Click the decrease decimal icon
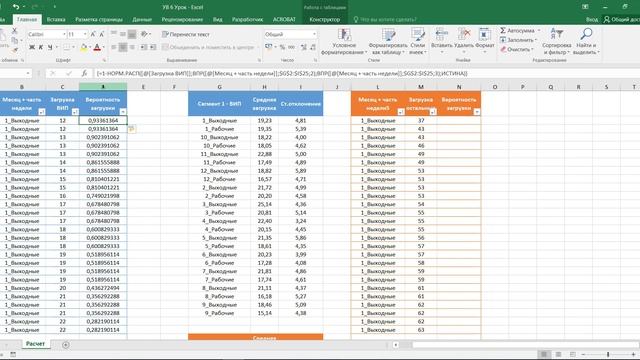This screenshot has width=640, height=360. [x=313, y=47]
